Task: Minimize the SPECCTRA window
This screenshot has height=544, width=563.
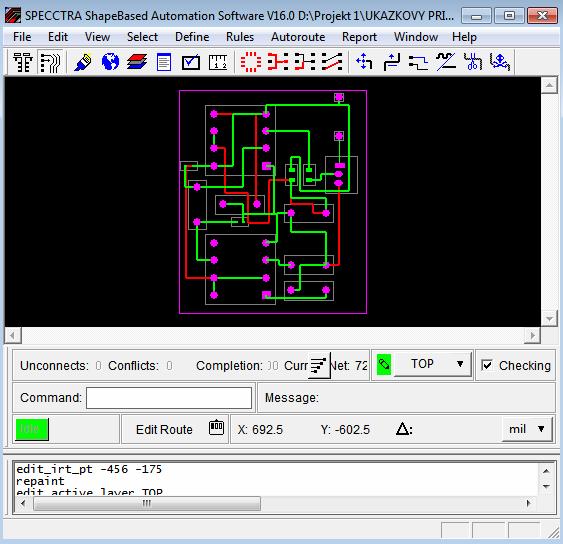Action: [x=476, y=15]
